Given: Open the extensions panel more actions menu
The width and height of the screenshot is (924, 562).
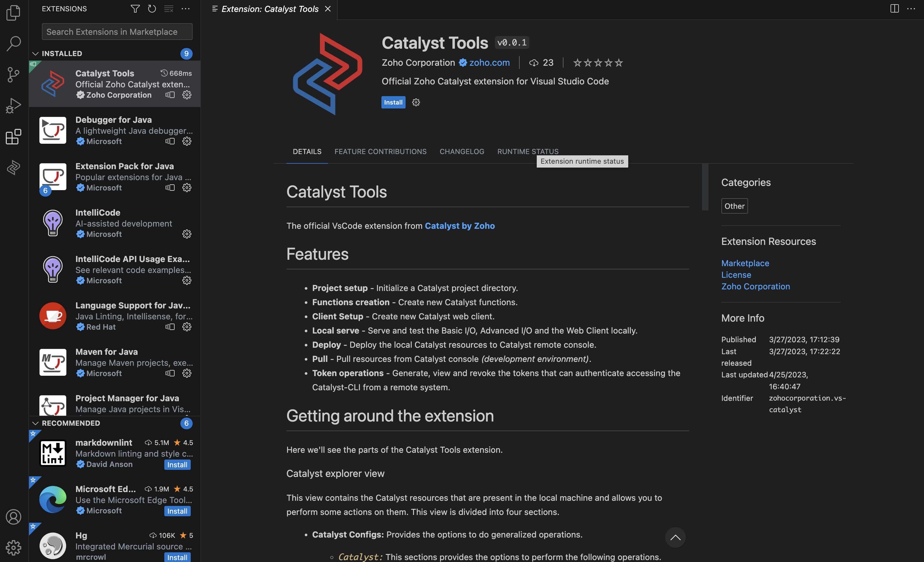Looking at the screenshot, I should coord(186,9).
